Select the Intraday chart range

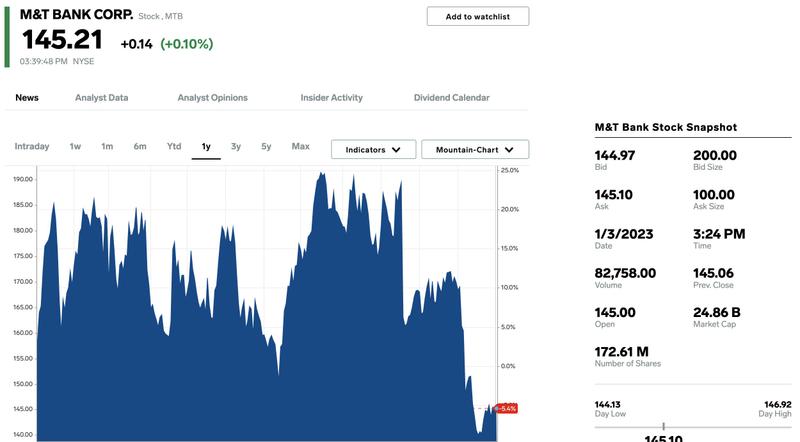pyautogui.click(x=32, y=146)
